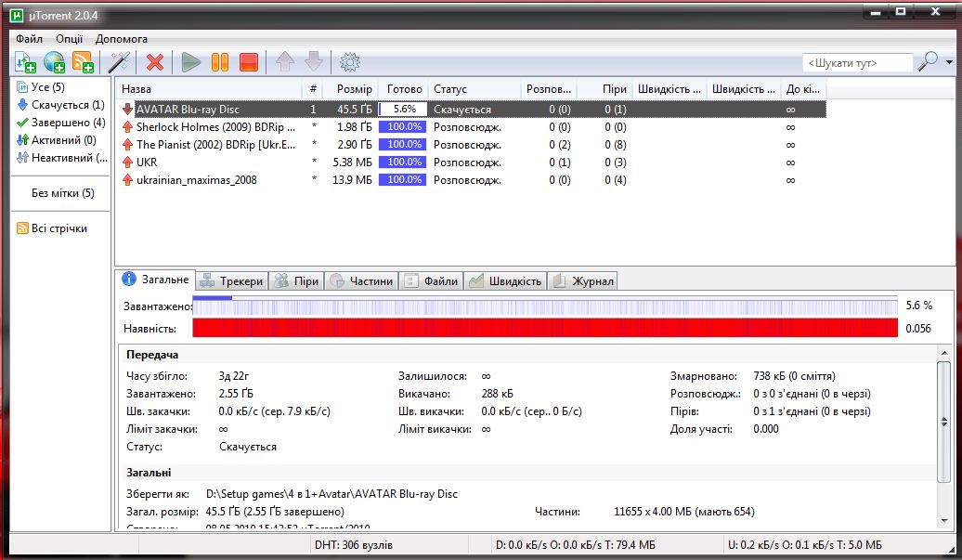Sort list by the Назва column header
The width and height of the screenshot is (962, 560).
click(x=209, y=89)
